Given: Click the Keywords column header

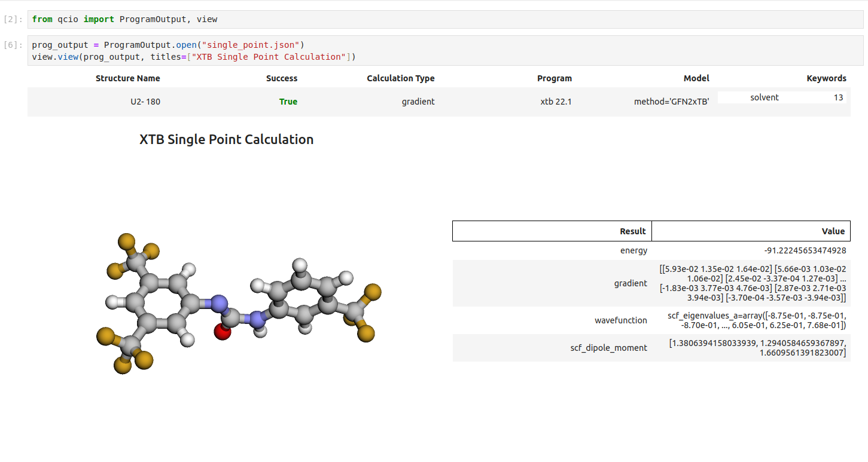Looking at the screenshot, I should pyautogui.click(x=826, y=78).
